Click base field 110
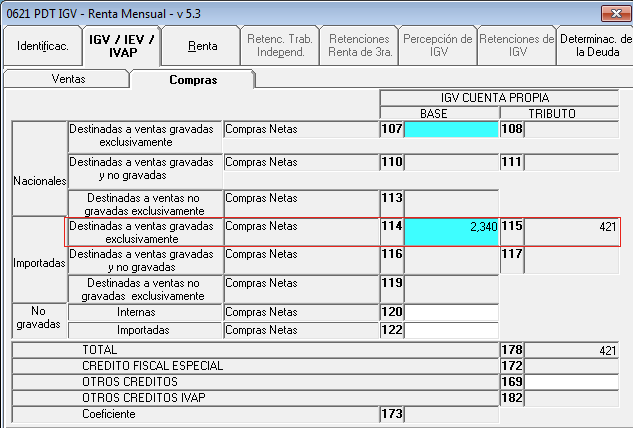Viewport: 633px width, 428px height. click(x=451, y=162)
